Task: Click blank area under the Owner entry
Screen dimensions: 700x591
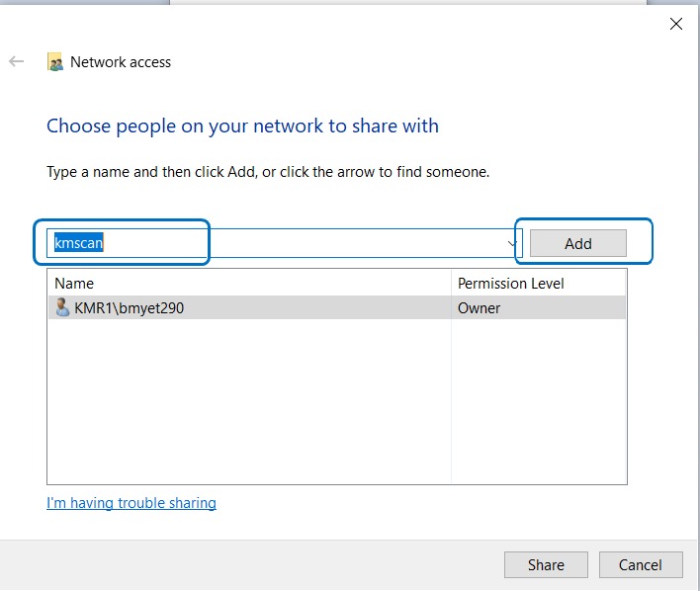Action: 539,405
